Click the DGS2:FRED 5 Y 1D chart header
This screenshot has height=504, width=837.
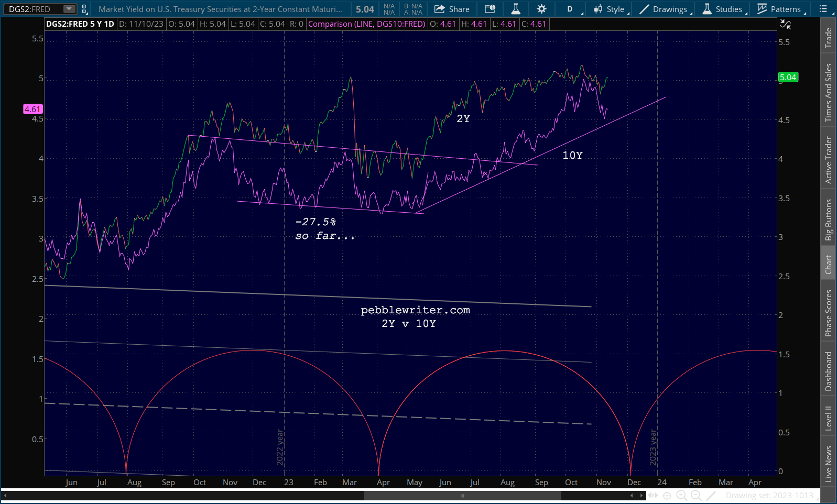(80, 24)
